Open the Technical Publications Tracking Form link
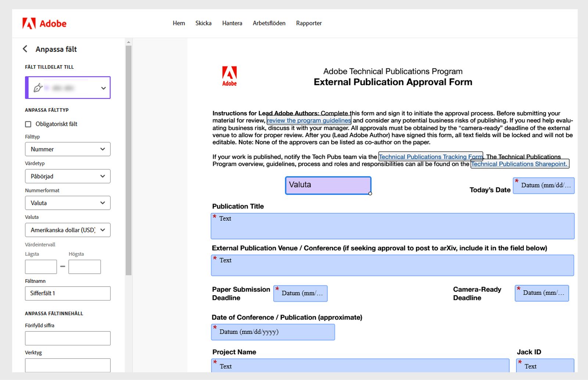588x380 pixels. tap(431, 157)
